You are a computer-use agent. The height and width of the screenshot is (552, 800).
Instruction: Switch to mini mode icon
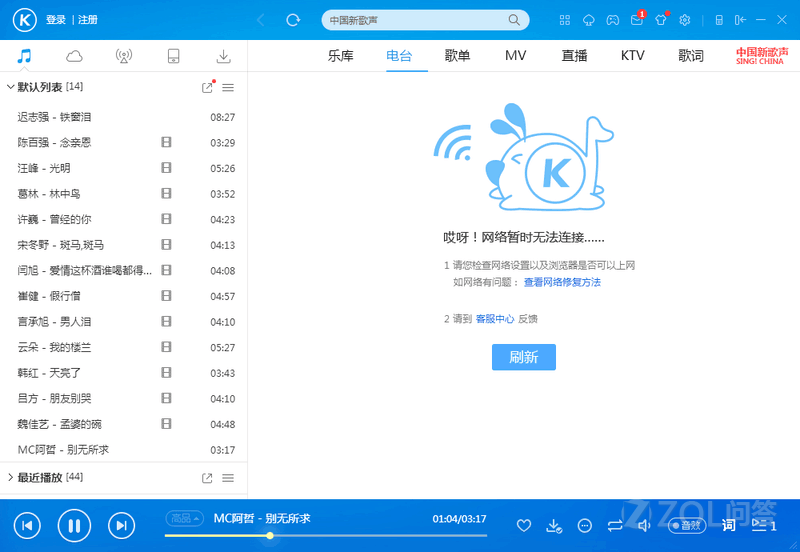(740, 20)
